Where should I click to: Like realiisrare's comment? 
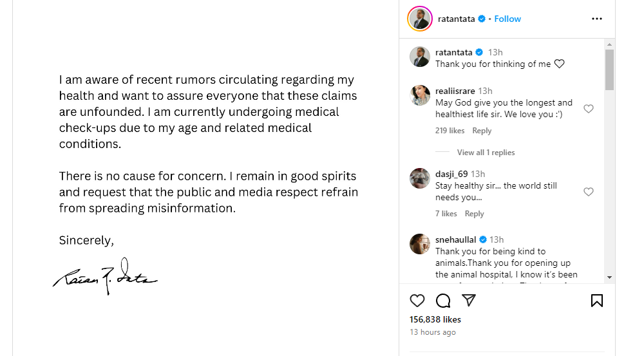point(588,109)
